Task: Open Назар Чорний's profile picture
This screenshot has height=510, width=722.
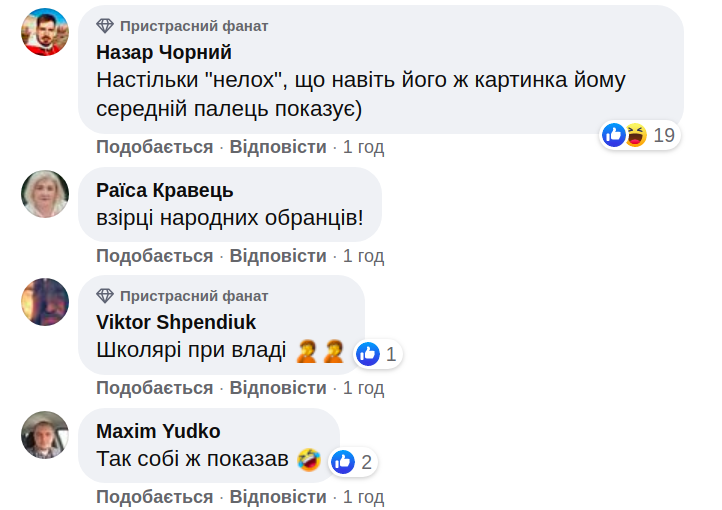Action: pos(45,32)
